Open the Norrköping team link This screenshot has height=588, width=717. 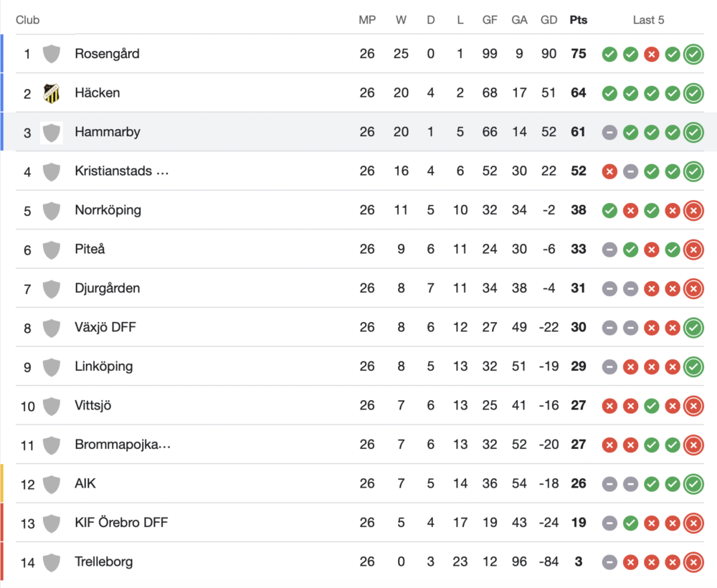click(108, 210)
